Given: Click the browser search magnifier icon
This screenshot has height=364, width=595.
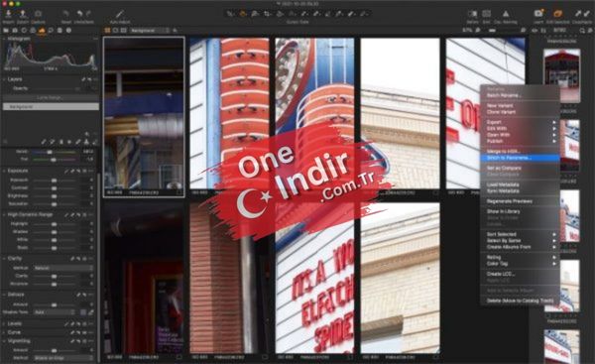Looking at the screenshot, I should pyautogui.click(x=582, y=31).
